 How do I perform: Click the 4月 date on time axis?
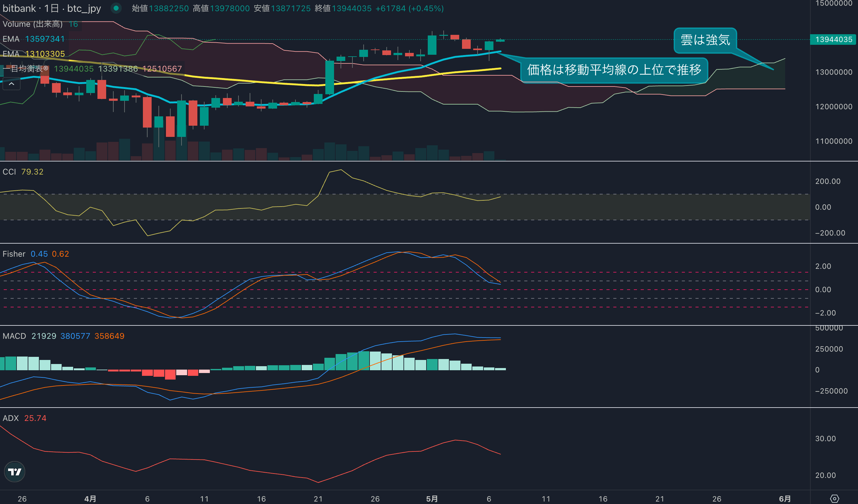point(90,498)
